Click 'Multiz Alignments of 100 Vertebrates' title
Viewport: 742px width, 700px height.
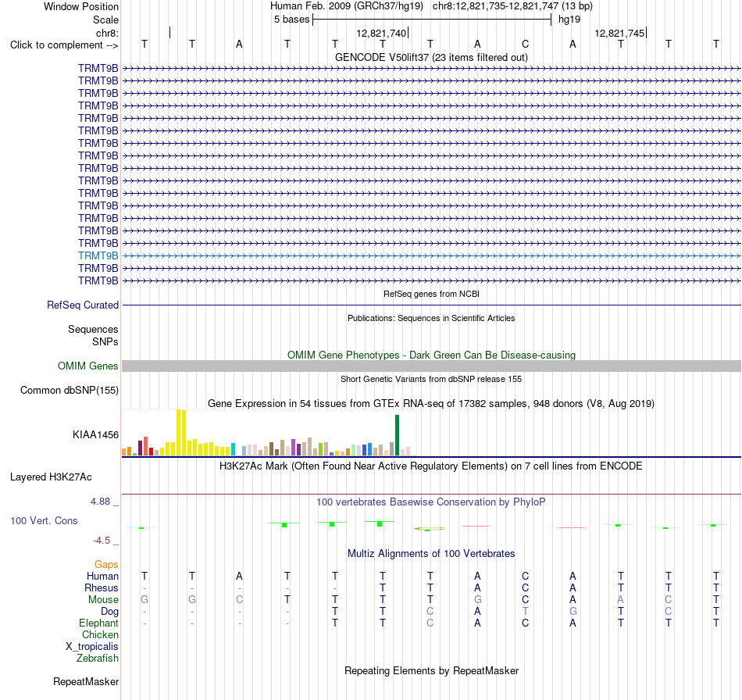point(431,553)
